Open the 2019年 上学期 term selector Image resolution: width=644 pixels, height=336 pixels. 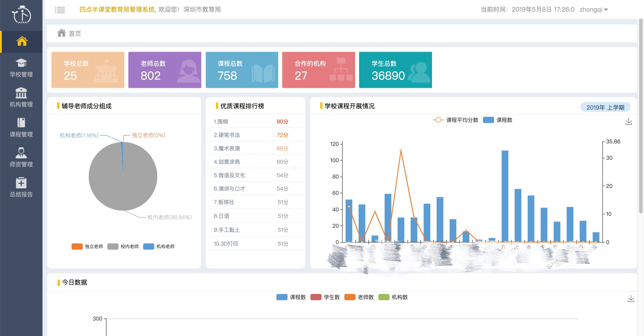(x=605, y=107)
